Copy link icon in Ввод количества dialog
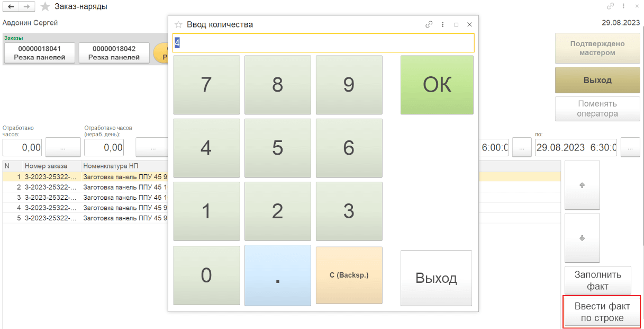This screenshot has width=644, height=329. 429,24
